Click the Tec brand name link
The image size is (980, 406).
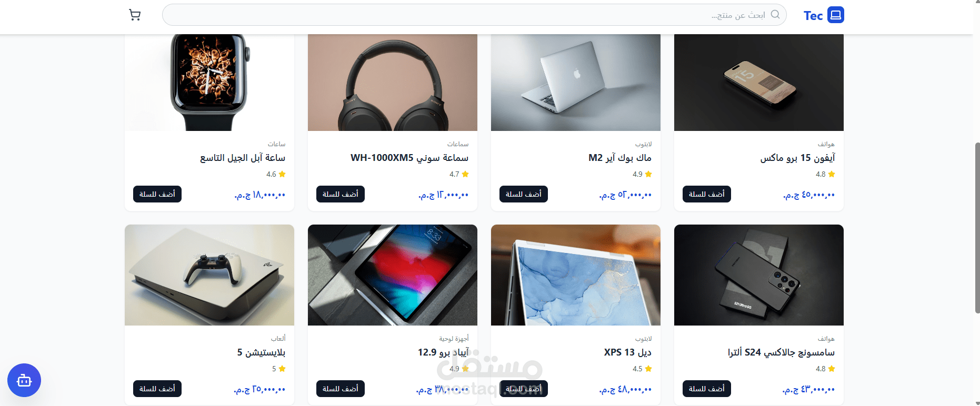[x=813, y=15]
